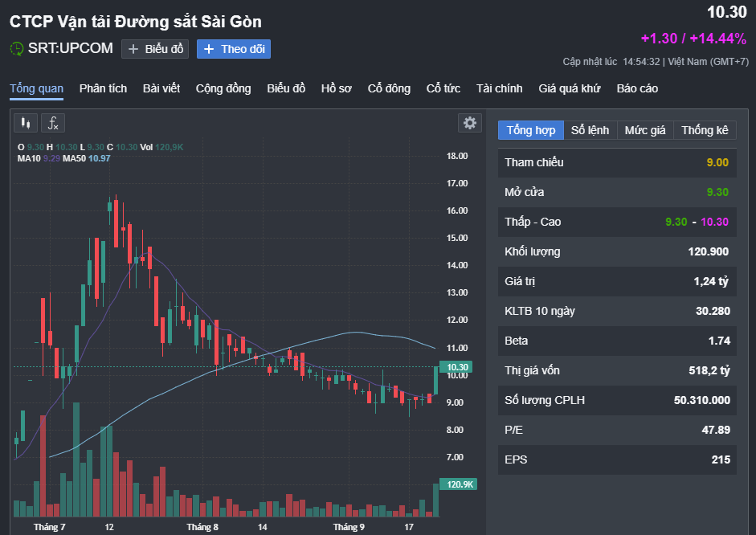This screenshot has height=535, width=756.
Task: Click the Tháng 9 time axis label
Action: 349,527
